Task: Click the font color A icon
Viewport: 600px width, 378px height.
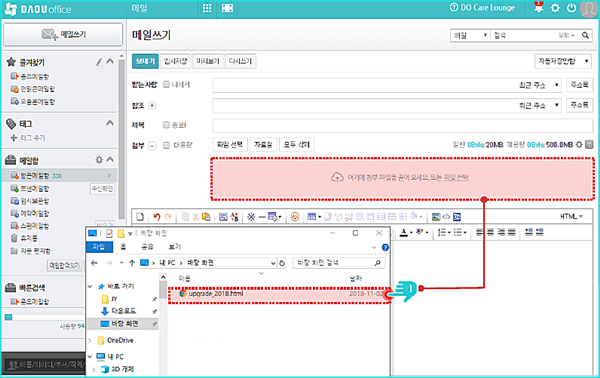Action: point(404,232)
